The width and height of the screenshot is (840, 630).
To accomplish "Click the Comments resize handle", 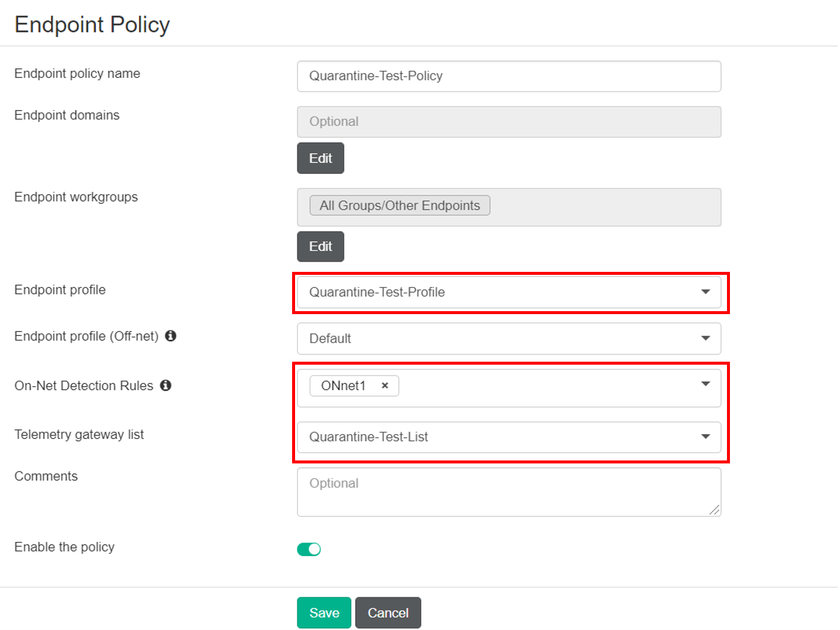I will pyautogui.click(x=714, y=510).
